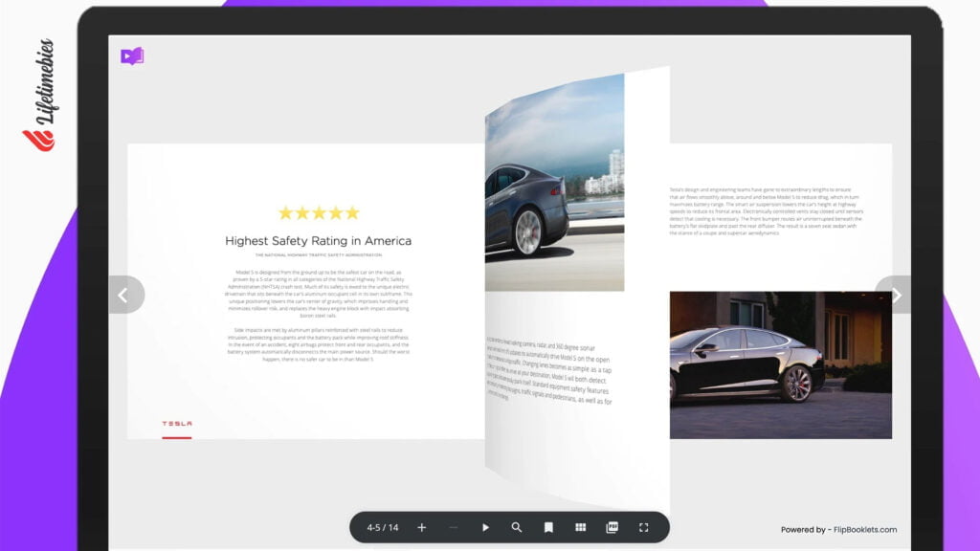The image size is (980, 551).
Task: Click the paragraph beginning 'Model S is designed'
Action: point(318,294)
